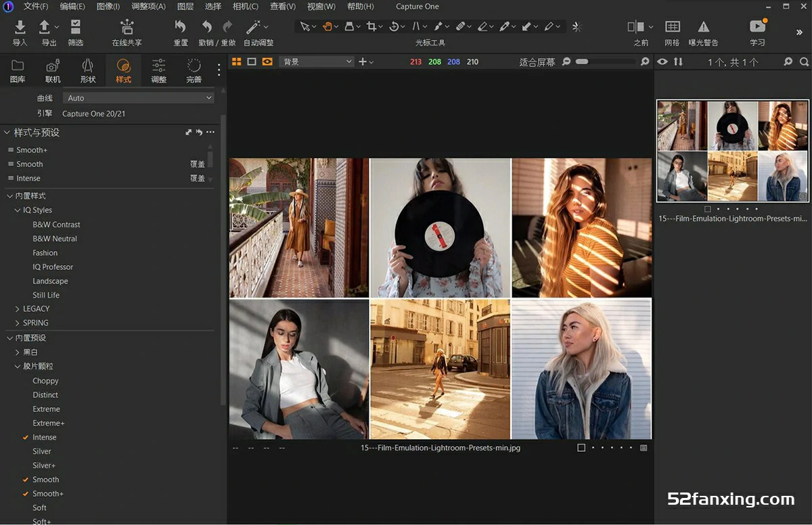812x525 pixels.
Task: Toggle the browser eye visibility icon
Action: [x=662, y=62]
